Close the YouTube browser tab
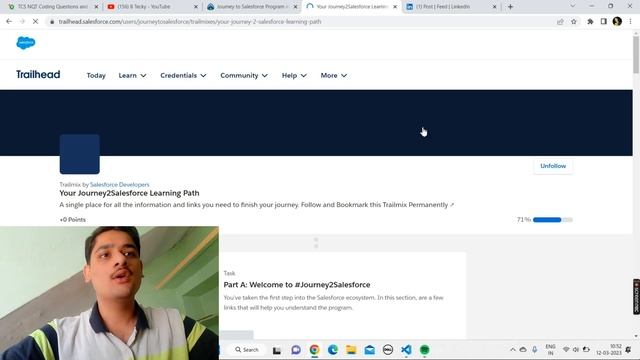Viewport: 640px width, 360px height. (x=196, y=7)
